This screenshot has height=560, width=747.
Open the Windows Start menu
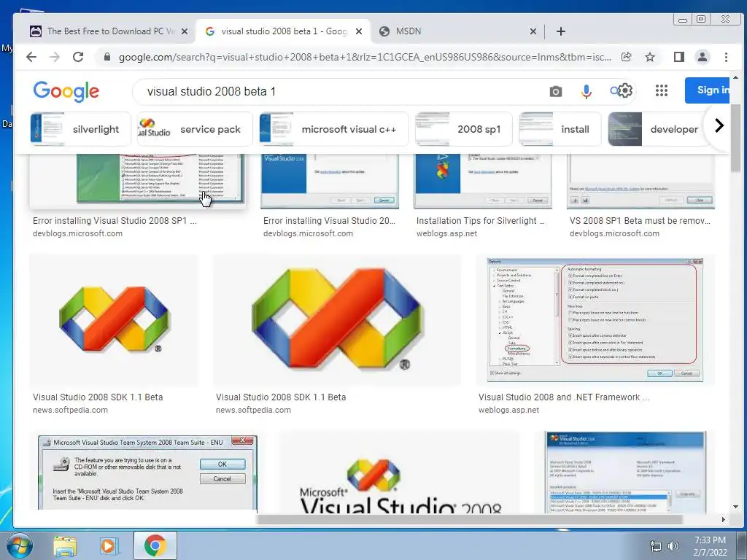click(19, 545)
